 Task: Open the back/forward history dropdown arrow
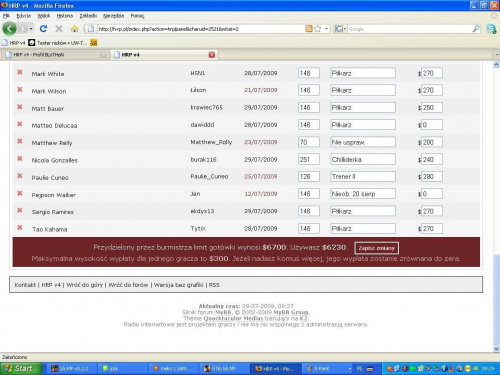click(x=31, y=29)
